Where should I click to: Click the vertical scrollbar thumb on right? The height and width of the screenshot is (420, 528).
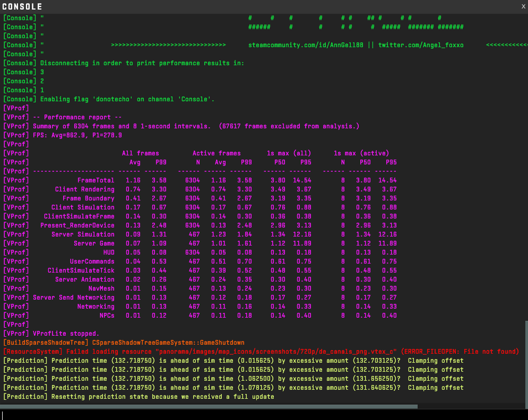click(x=526, y=361)
